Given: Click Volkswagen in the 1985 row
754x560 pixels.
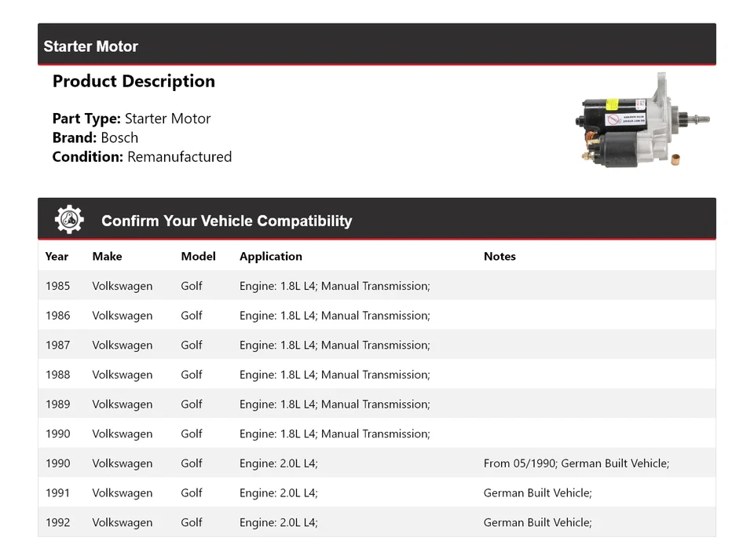Looking at the screenshot, I should (x=123, y=287).
